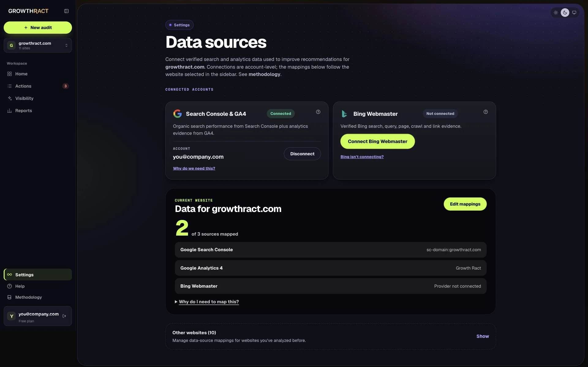Click the Y user avatar

12,316
